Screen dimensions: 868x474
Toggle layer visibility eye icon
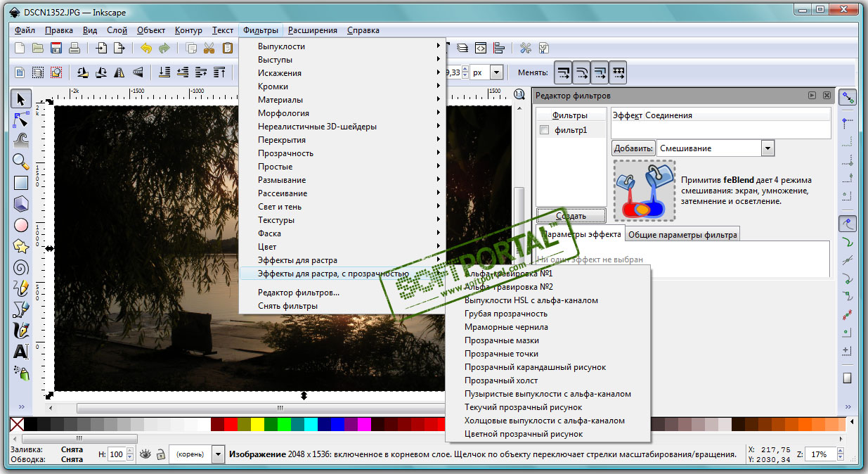tap(146, 454)
